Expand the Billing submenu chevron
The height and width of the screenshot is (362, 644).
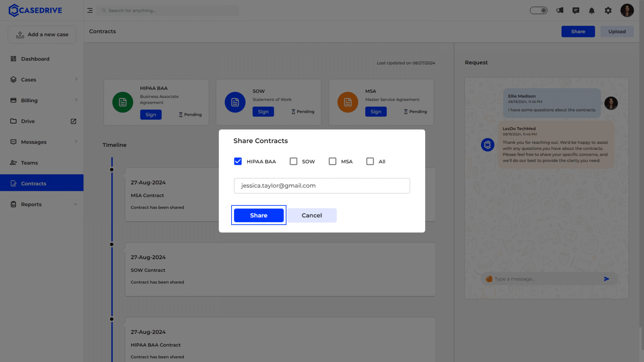[x=76, y=100]
